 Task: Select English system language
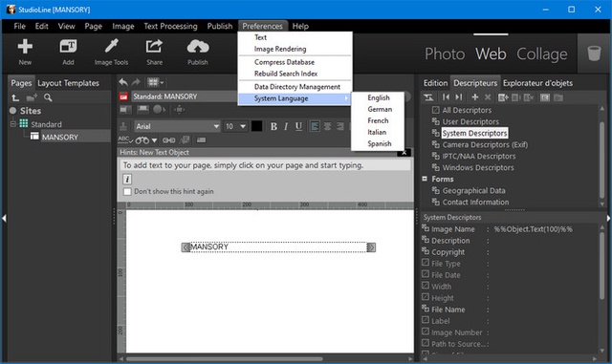(379, 97)
